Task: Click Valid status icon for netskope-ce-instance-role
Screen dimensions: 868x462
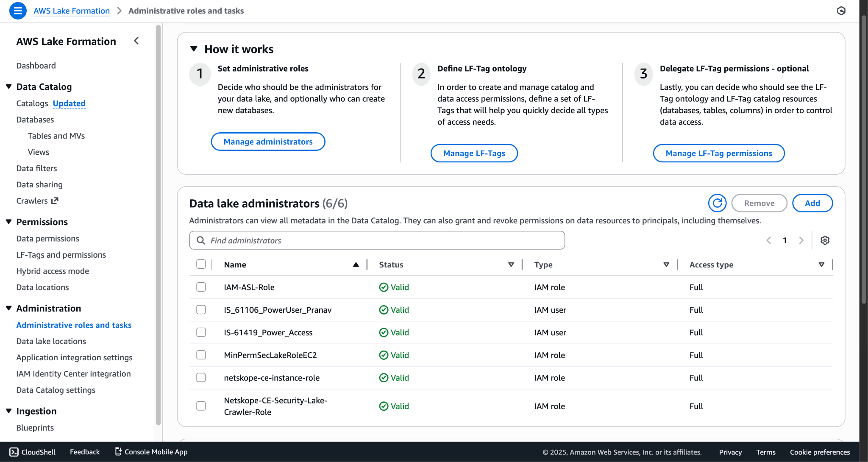Action: coord(384,378)
